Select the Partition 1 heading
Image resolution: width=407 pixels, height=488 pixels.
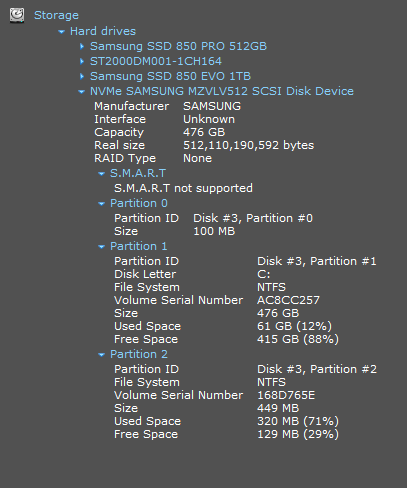(139, 246)
